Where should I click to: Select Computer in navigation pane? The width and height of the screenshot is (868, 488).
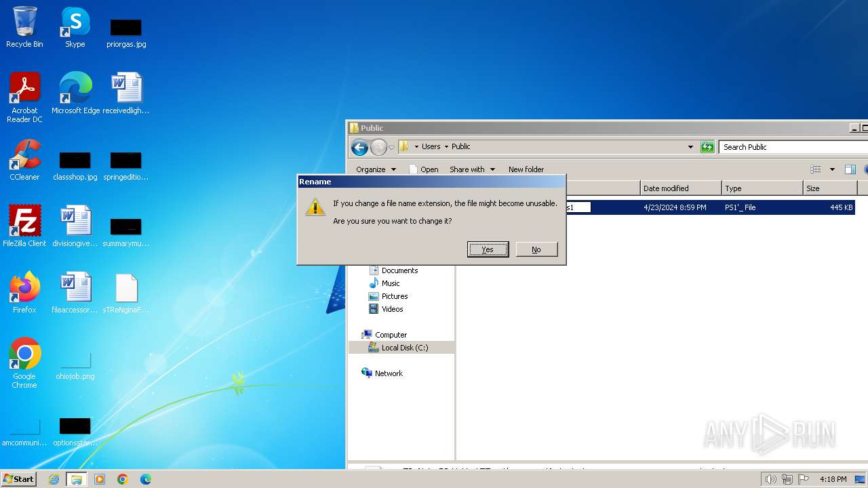tap(384, 335)
